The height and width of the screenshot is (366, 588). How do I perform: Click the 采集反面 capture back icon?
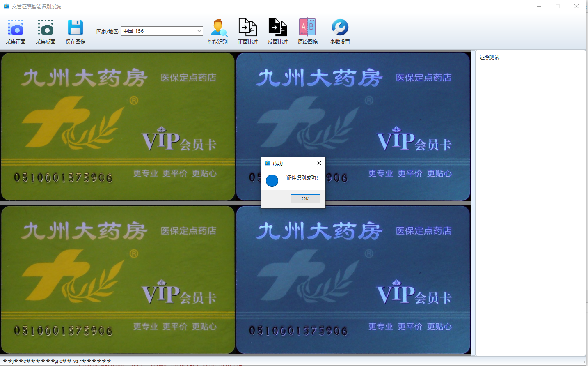[46, 32]
